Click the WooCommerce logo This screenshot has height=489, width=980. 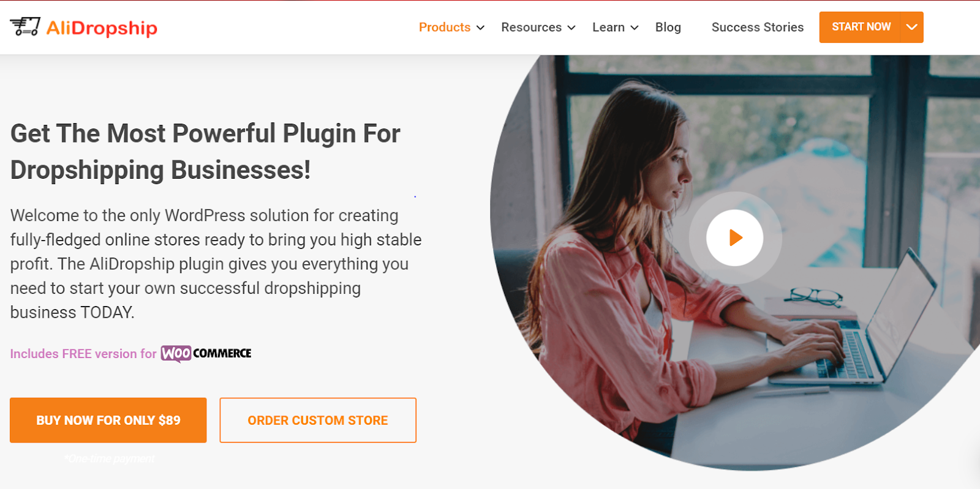coord(206,353)
